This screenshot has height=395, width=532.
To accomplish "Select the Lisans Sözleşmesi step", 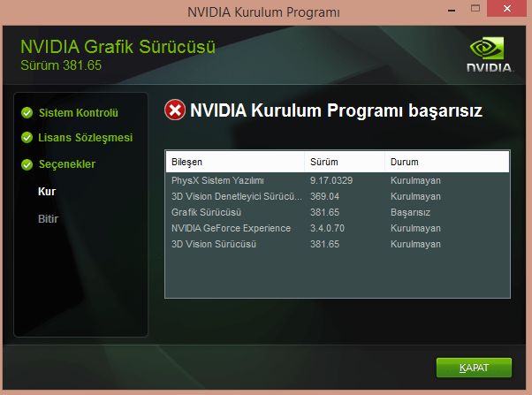I will click(x=85, y=138).
